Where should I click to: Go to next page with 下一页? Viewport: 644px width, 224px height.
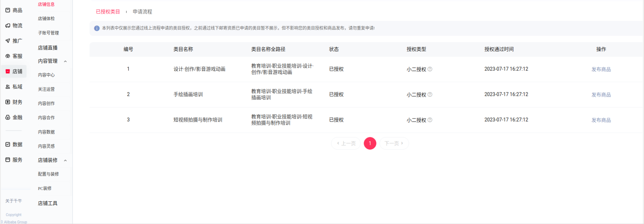(x=394, y=143)
